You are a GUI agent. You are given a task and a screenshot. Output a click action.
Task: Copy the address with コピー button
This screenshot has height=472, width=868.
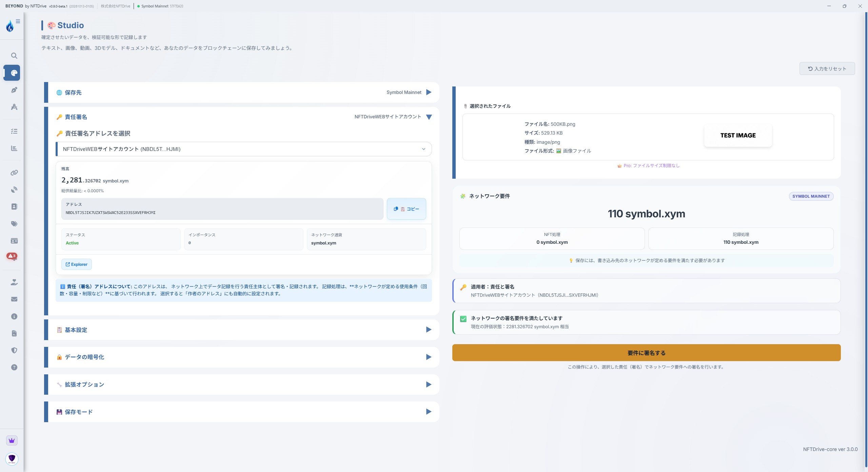[406, 209]
